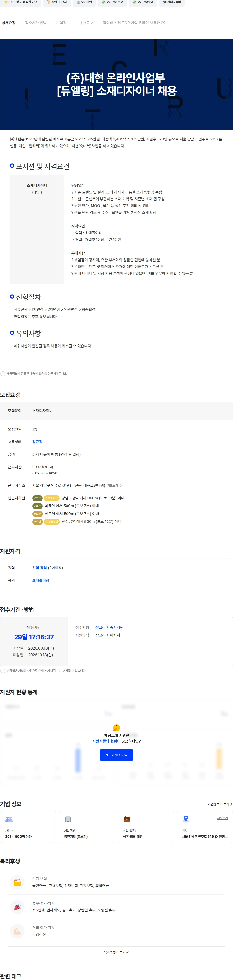Click the 장기근속 포상 badge

(x=112, y=2)
